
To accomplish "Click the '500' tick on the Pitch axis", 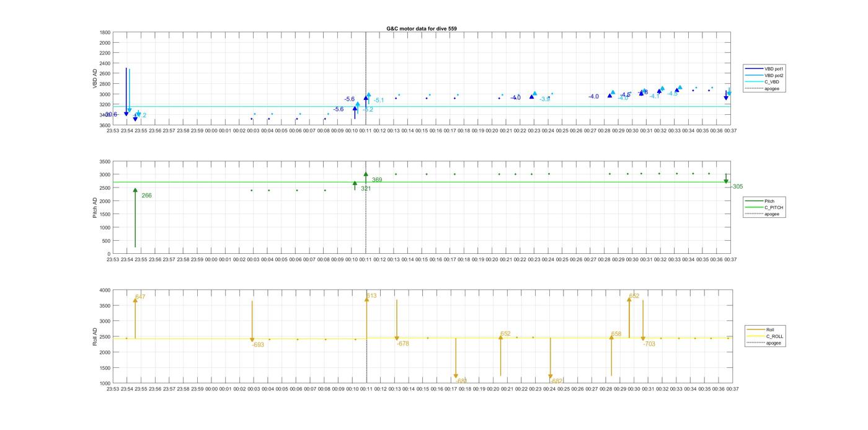I will click(107, 241).
